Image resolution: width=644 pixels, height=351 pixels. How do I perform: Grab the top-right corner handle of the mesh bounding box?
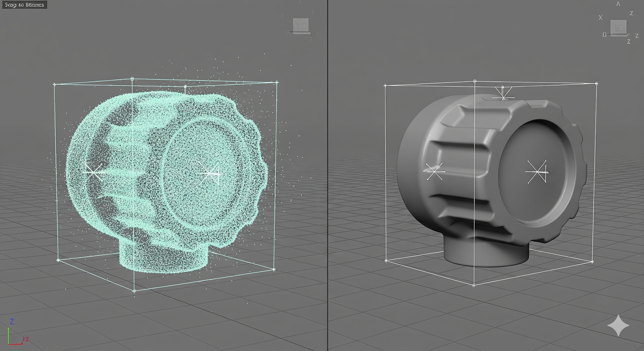point(596,83)
